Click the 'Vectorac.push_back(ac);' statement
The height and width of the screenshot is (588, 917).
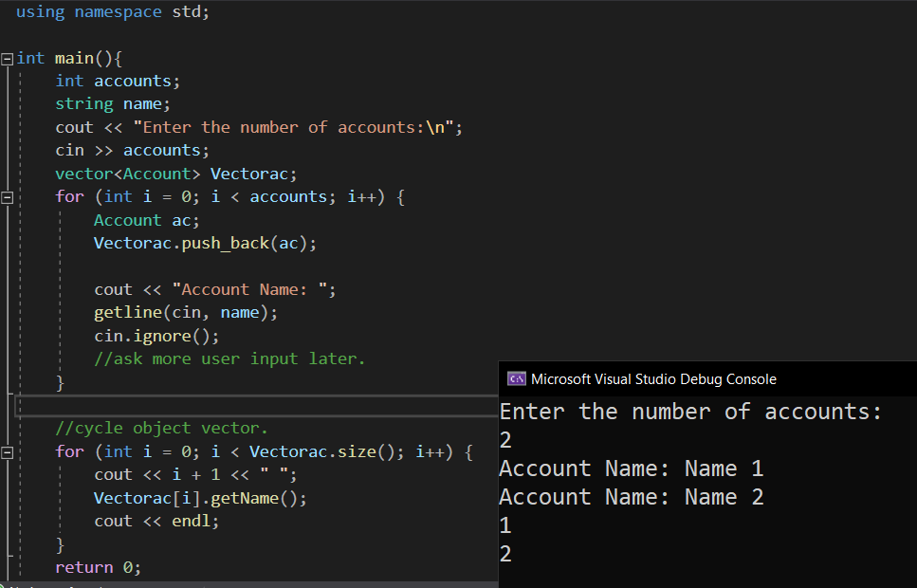(x=204, y=243)
